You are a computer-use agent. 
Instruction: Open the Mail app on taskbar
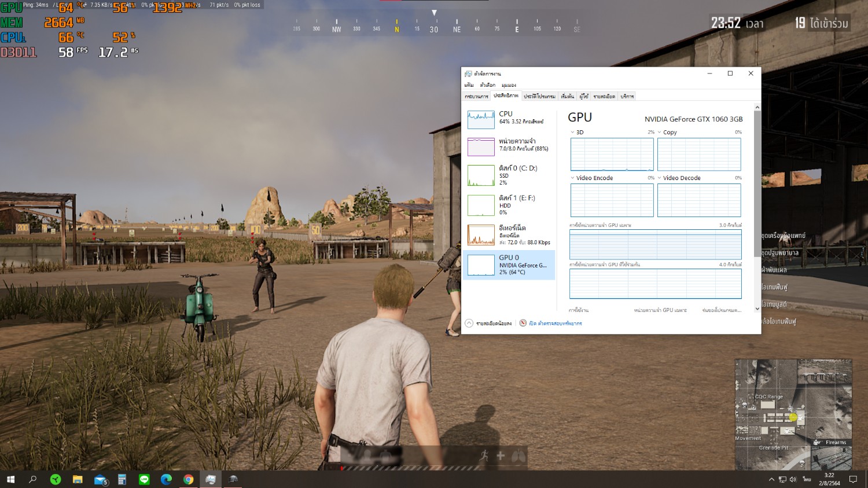point(100,479)
